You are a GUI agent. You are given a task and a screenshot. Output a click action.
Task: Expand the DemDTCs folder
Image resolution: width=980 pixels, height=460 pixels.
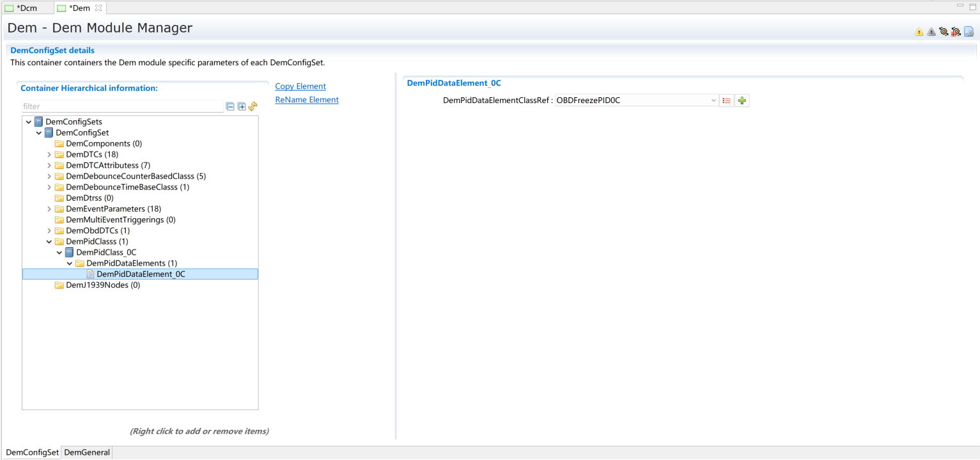(x=49, y=155)
